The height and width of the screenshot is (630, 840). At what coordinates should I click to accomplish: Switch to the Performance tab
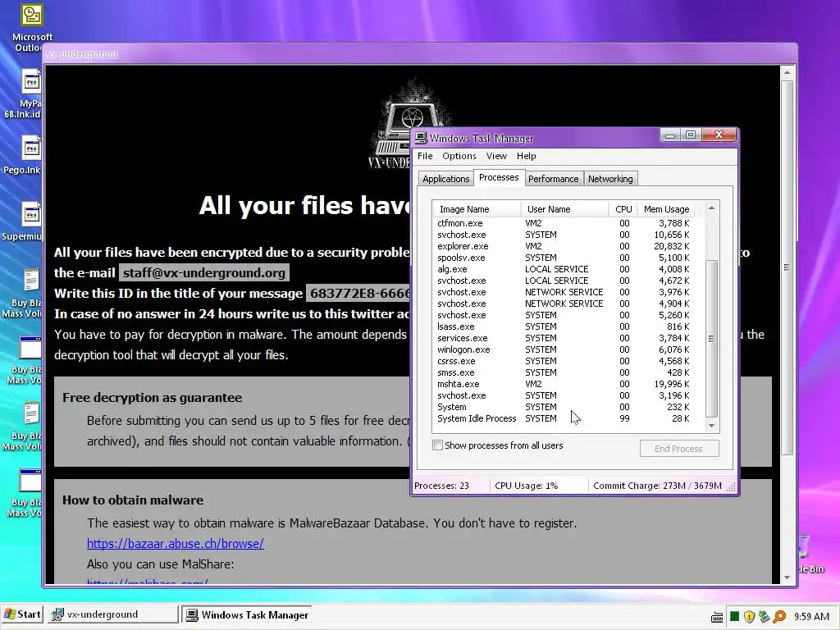coord(554,179)
